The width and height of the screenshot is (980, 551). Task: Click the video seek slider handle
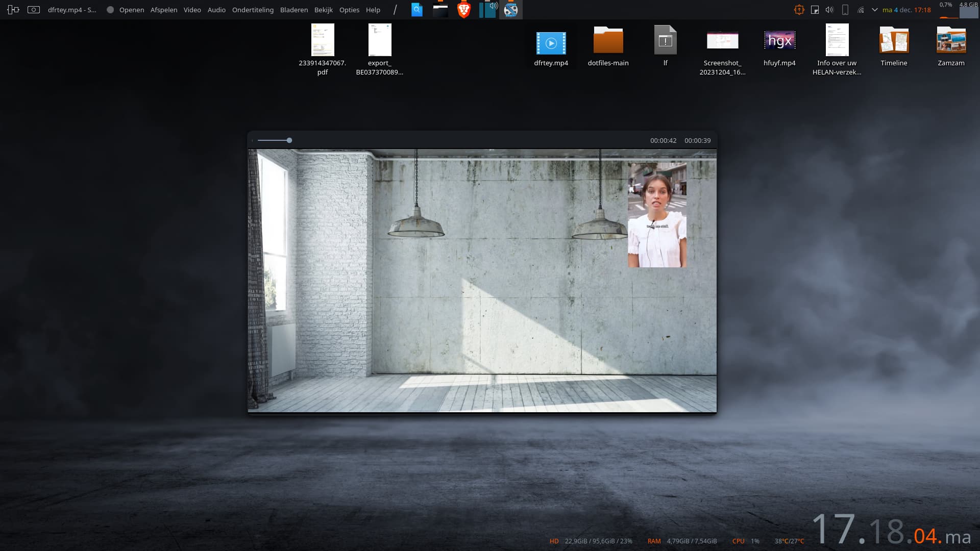[289, 140]
